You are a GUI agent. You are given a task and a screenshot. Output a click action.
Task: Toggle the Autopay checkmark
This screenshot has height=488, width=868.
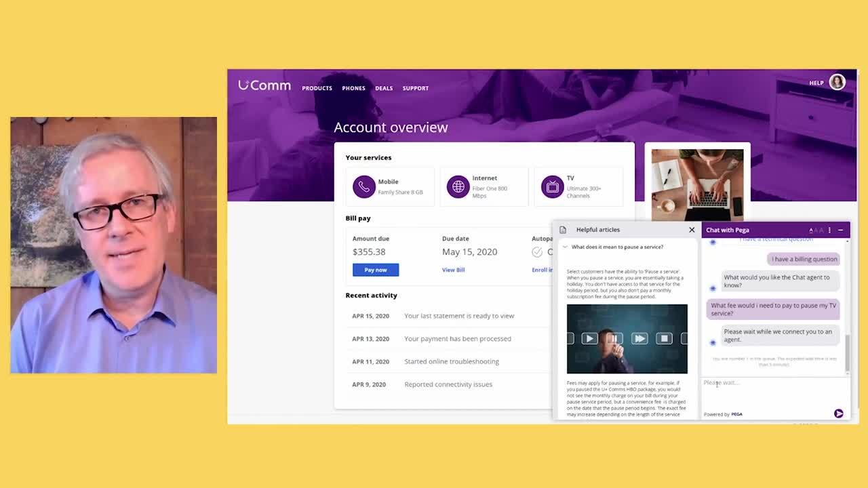537,252
